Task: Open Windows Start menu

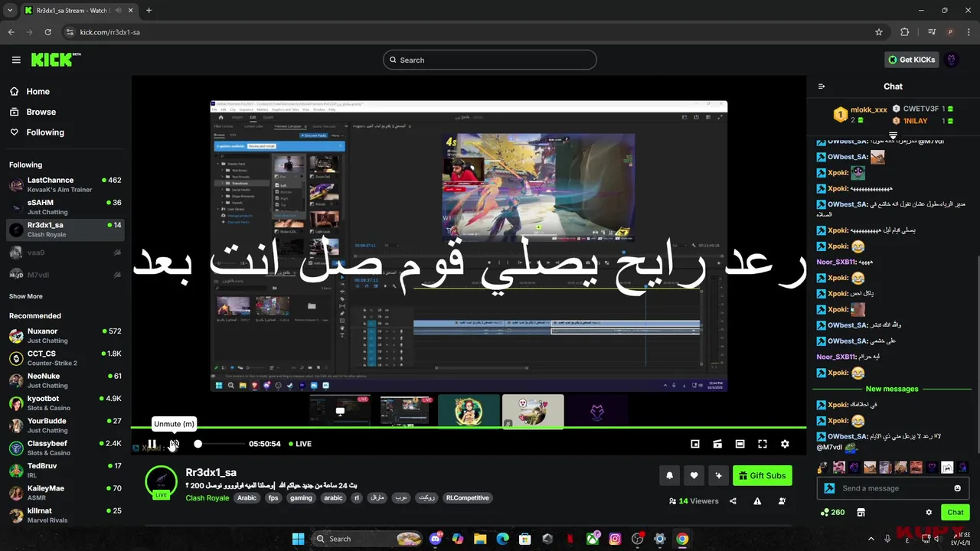Action: pyautogui.click(x=299, y=539)
